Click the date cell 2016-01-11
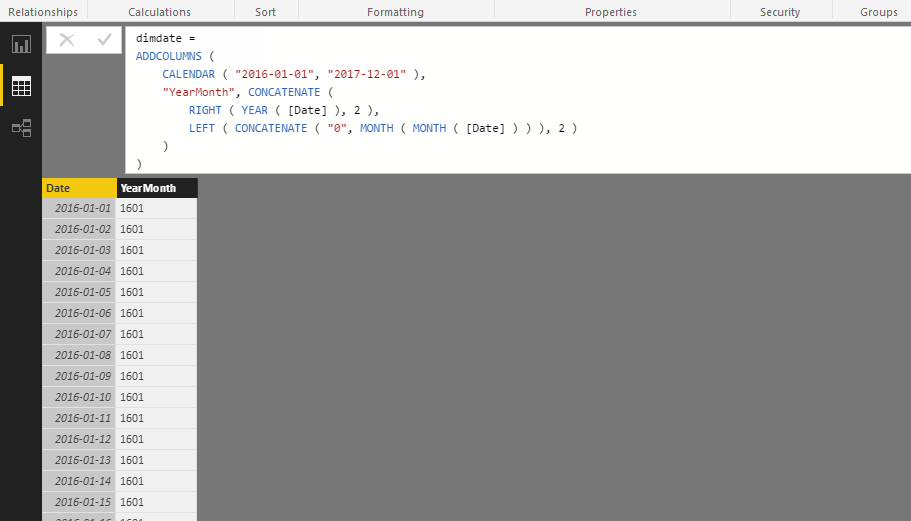911x521 pixels. point(79,418)
